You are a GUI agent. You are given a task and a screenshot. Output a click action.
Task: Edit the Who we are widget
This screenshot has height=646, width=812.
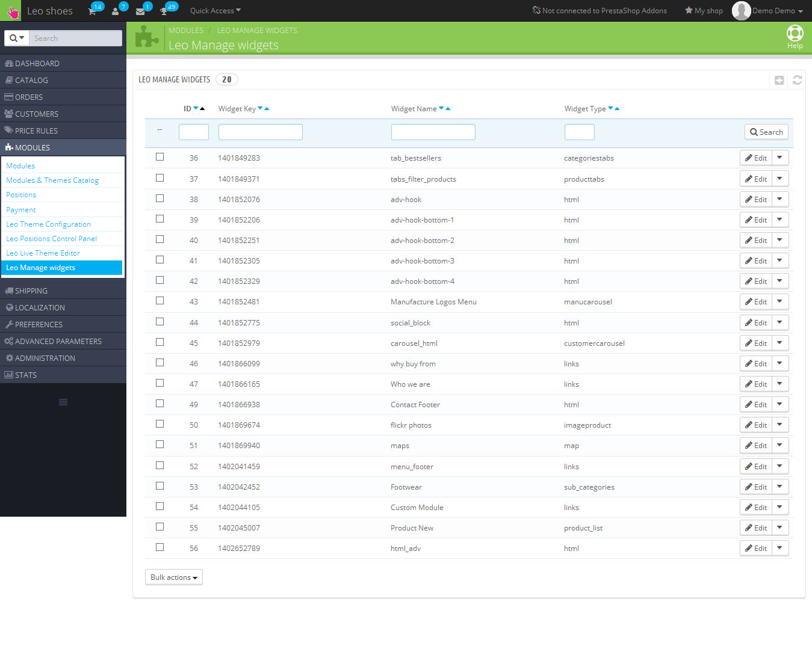click(x=755, y=384)
